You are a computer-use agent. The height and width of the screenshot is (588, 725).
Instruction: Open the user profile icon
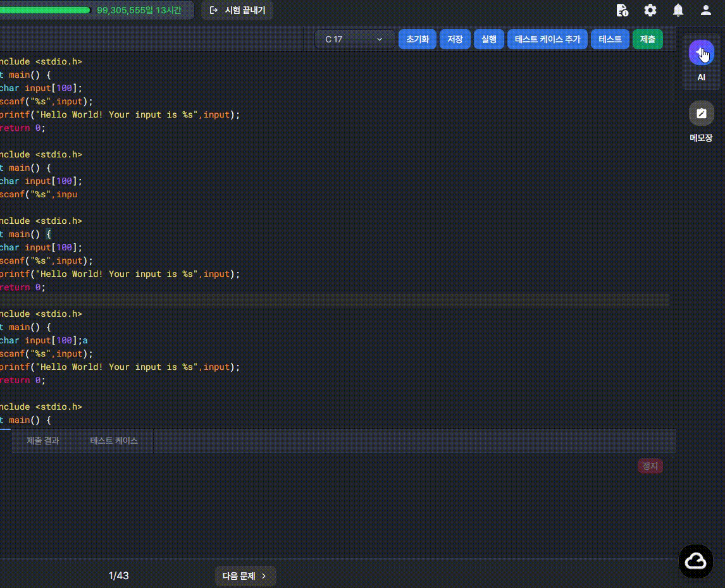tap(705, 10)
